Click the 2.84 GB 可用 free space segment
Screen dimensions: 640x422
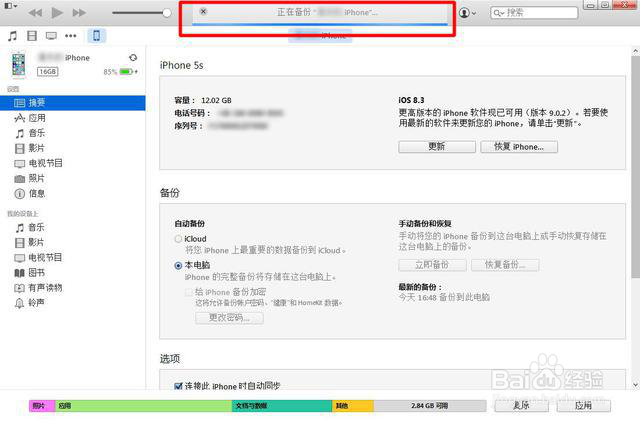point(430,406)
